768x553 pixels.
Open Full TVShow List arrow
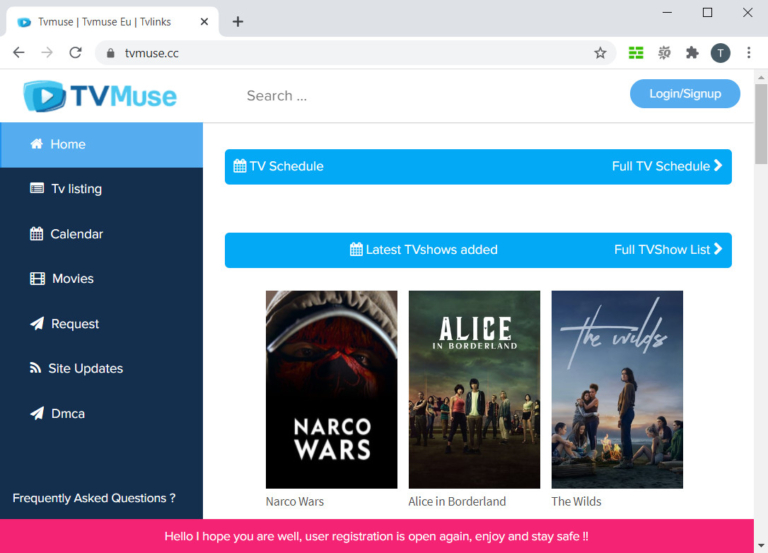click(718, 249)
